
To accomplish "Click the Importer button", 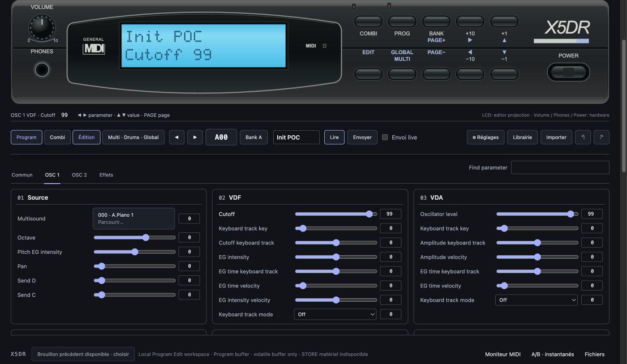I will pyautogui.click(x=556, y=137).
